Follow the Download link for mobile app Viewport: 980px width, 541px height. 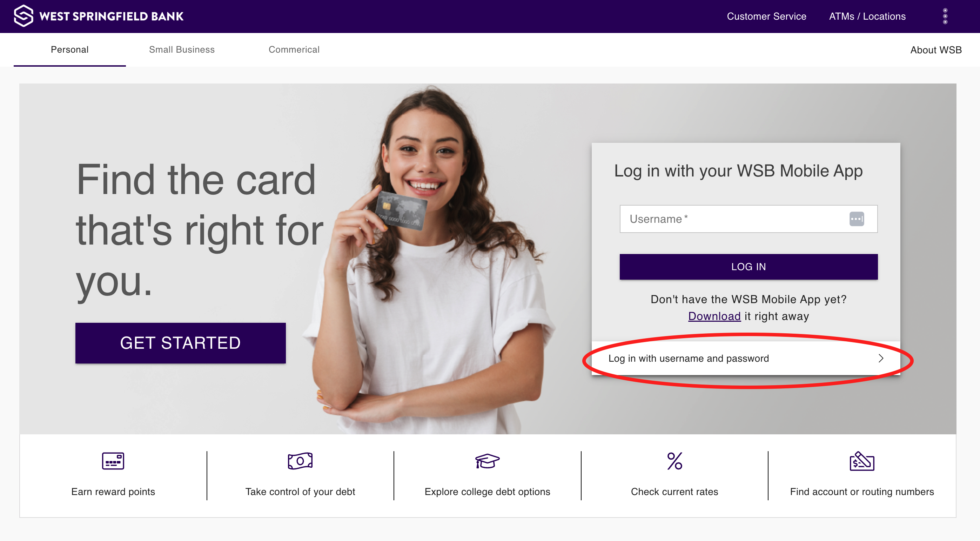(x=714, y=316)
